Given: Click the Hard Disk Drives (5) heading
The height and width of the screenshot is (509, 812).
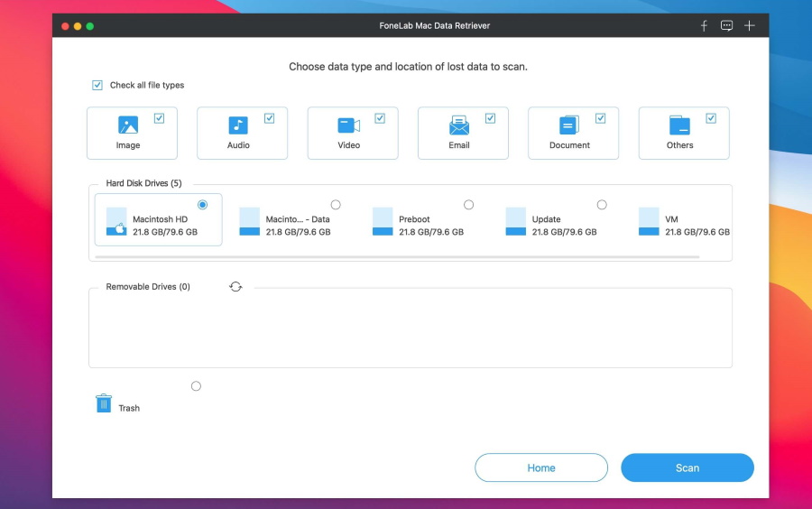Looking at the screenshot, I should click(x=144, y=183).
